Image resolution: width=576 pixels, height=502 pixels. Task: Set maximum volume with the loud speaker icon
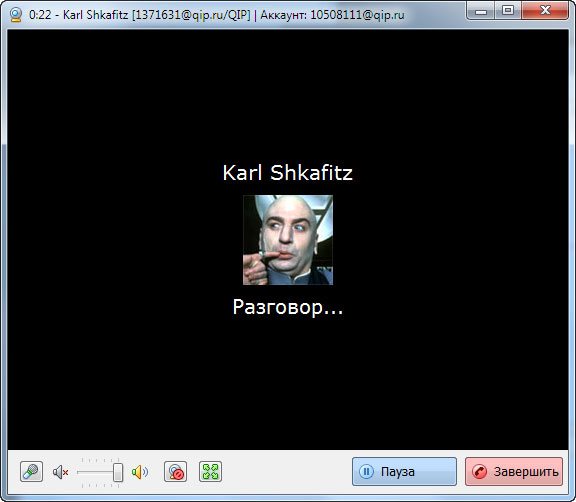140,472
